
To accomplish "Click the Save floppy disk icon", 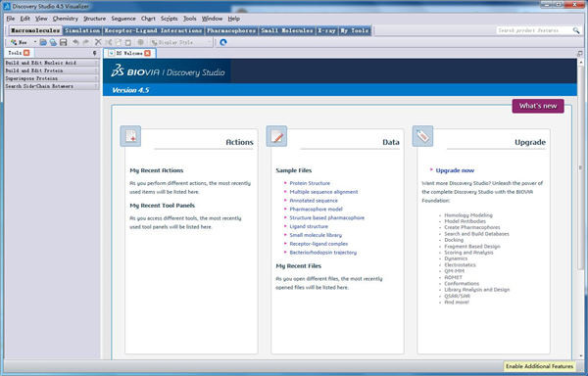I will coord(64,42).
